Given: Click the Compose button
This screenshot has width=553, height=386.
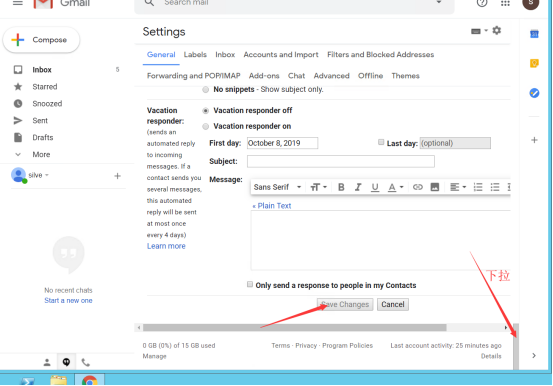Looking at the screenshot, I should point(41,40).
